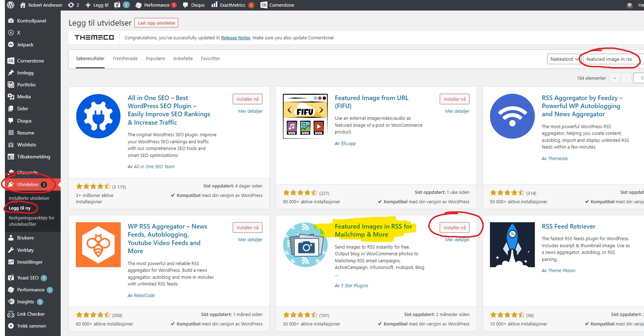Open the fifu.app author link
644x336 pixels.
click(348, 143)
